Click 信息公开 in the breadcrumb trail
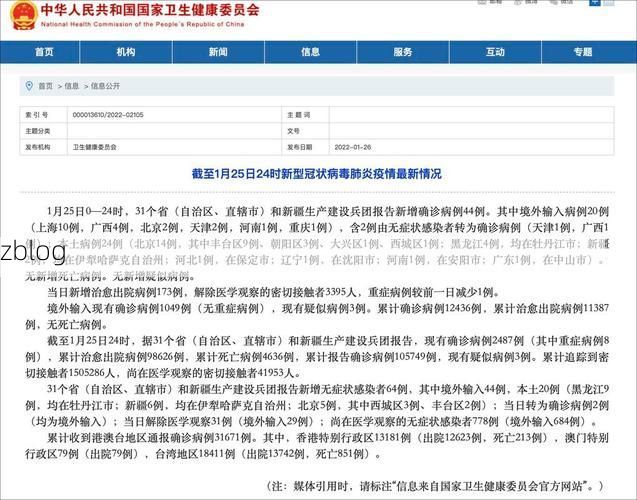The width and height of the screenshot is (637, 500). click(105, 86)
